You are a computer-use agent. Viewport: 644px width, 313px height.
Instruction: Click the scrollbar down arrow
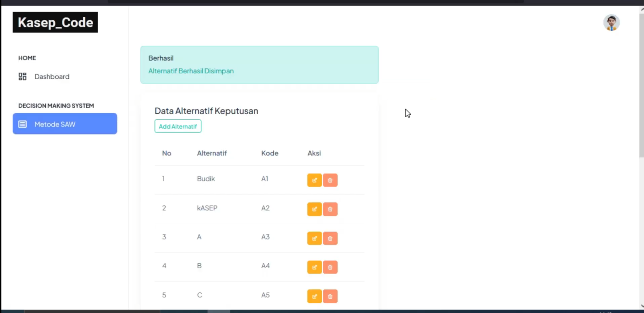642,306
